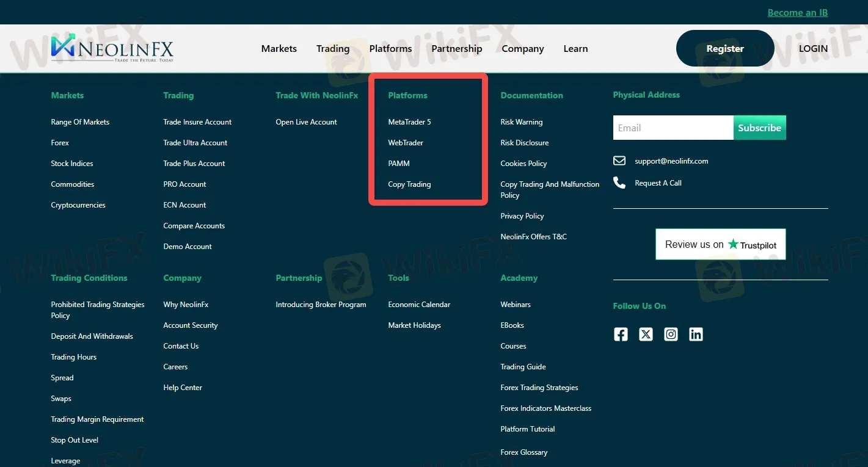Open the Facebook social icon
Screen dimensions: 868x467
click(x=621, y=334)
